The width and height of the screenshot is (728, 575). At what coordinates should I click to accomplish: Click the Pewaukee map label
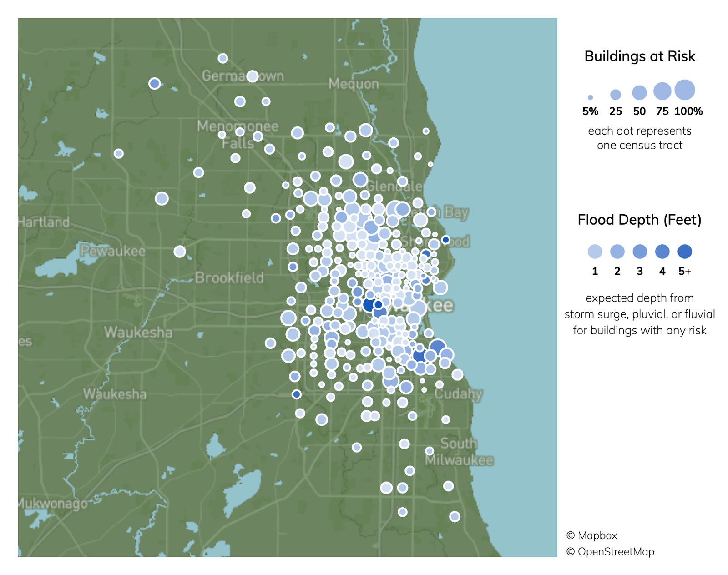113,251
